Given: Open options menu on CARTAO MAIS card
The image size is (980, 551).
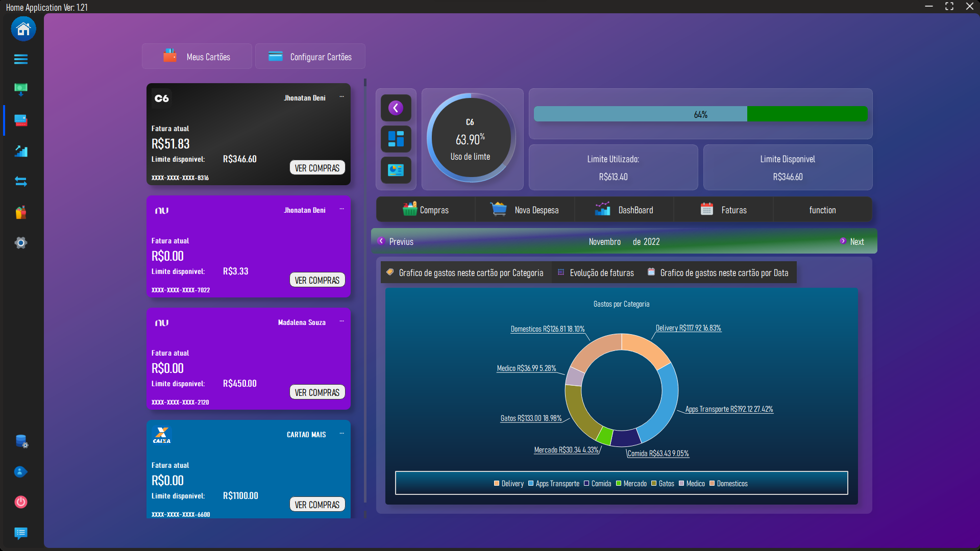Looking at the screenshot, I should click(342, 433).
